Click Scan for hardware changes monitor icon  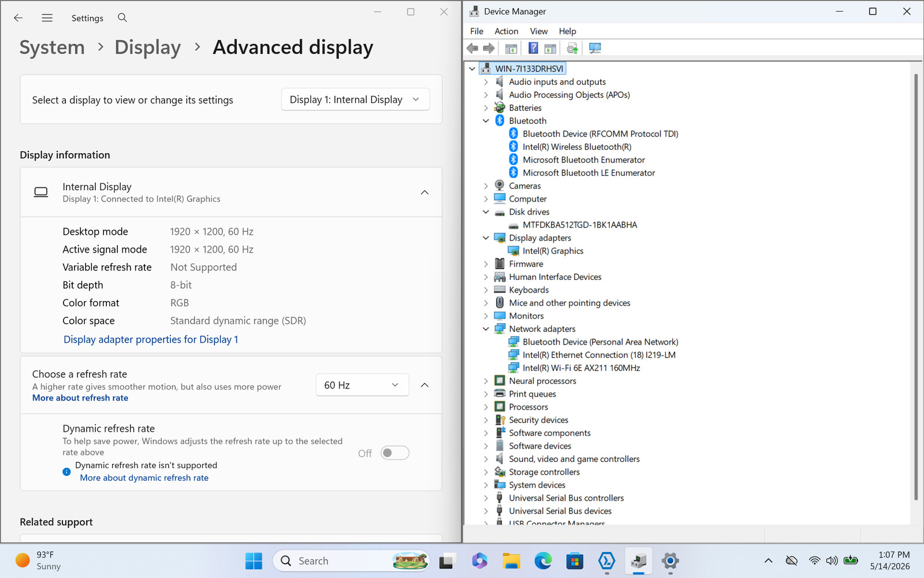pos(595,49)
